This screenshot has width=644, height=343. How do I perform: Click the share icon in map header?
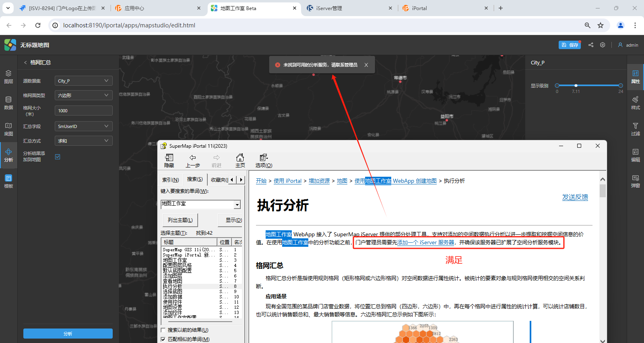point(591,45)
